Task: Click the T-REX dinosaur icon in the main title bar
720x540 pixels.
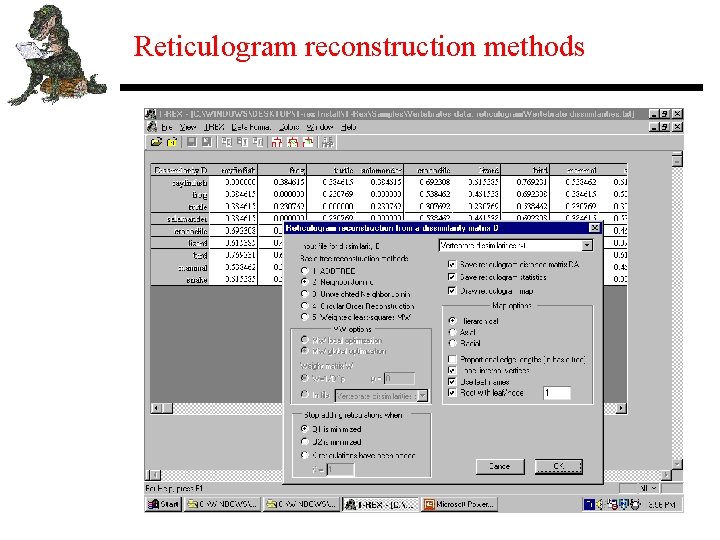Action: (x=151, y=113)
